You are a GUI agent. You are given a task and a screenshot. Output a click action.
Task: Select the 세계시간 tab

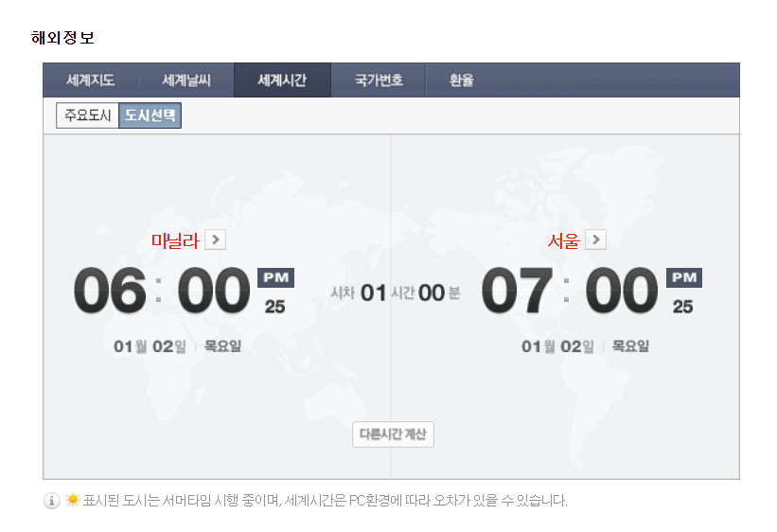tap(282, 80)
